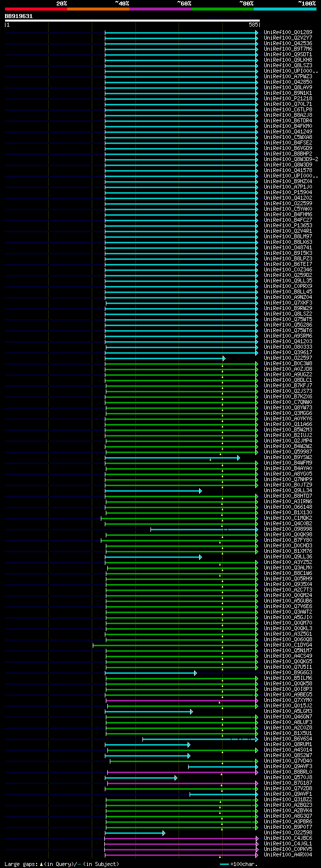Click the cyan arrowhead beside UniRef100_O98998
This screenshot has width=321, height=868.
click(x=257, y=529)
